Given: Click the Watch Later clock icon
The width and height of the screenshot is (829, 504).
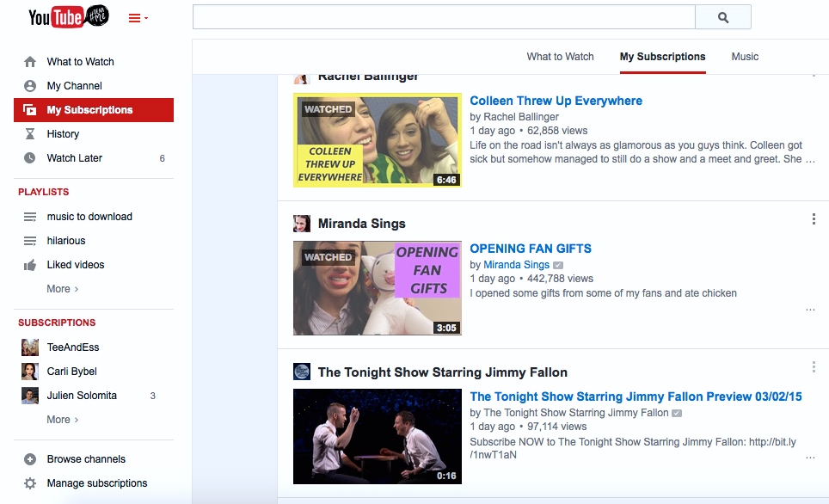Looking at the screenshot, I should point(30,157).
